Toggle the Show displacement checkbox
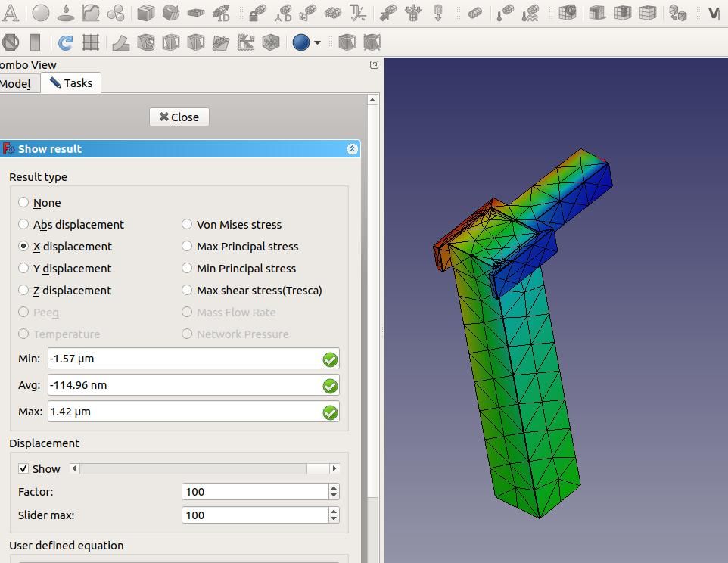This screenshot has height=563, width=728. coord(23,468)
